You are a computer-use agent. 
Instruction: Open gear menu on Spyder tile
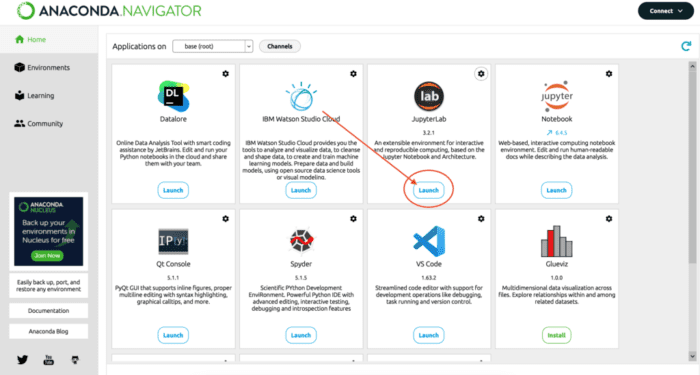353,219
